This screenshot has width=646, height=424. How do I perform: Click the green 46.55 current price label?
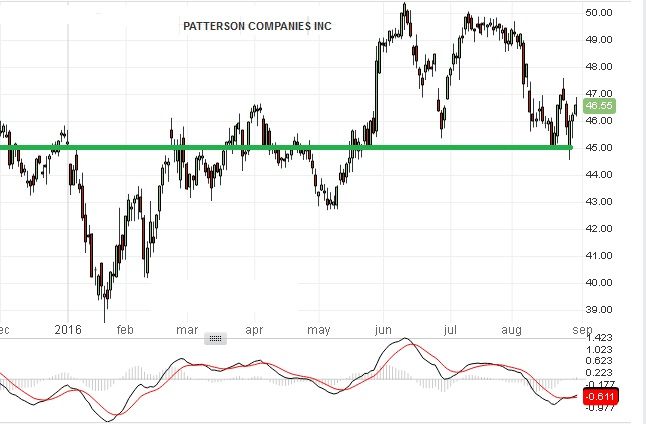coord(599,106)
